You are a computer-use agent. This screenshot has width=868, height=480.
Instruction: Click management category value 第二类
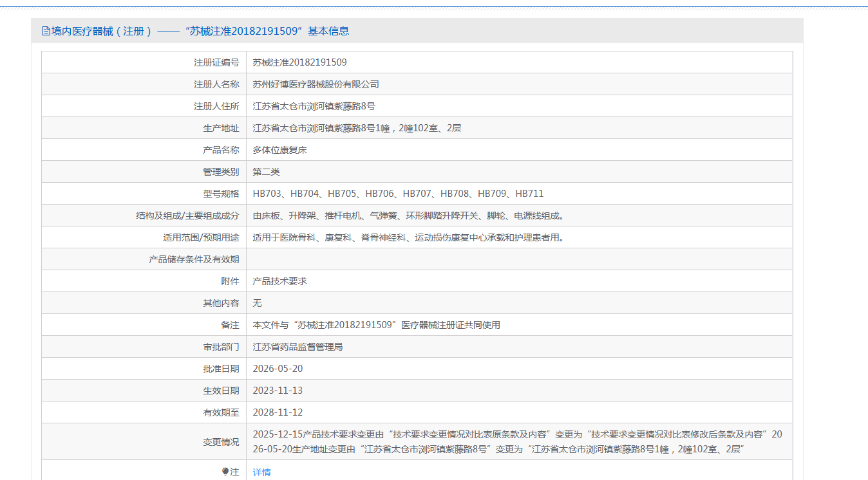[267, 172]
